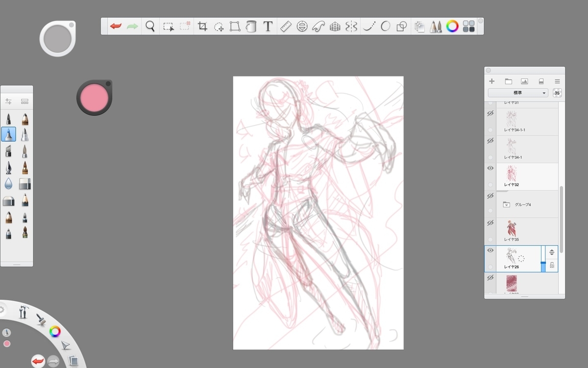This screenshot has height=368, width=588.
Task: Toggle lock transparency on レイヤ26
Action: click(x=552, y=265)
